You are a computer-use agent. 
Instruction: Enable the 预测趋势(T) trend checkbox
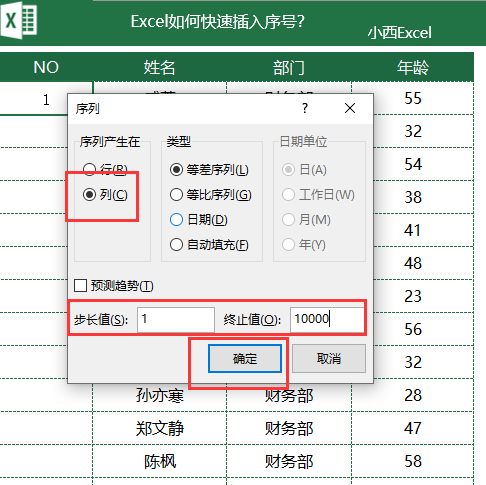pos(114,286)
